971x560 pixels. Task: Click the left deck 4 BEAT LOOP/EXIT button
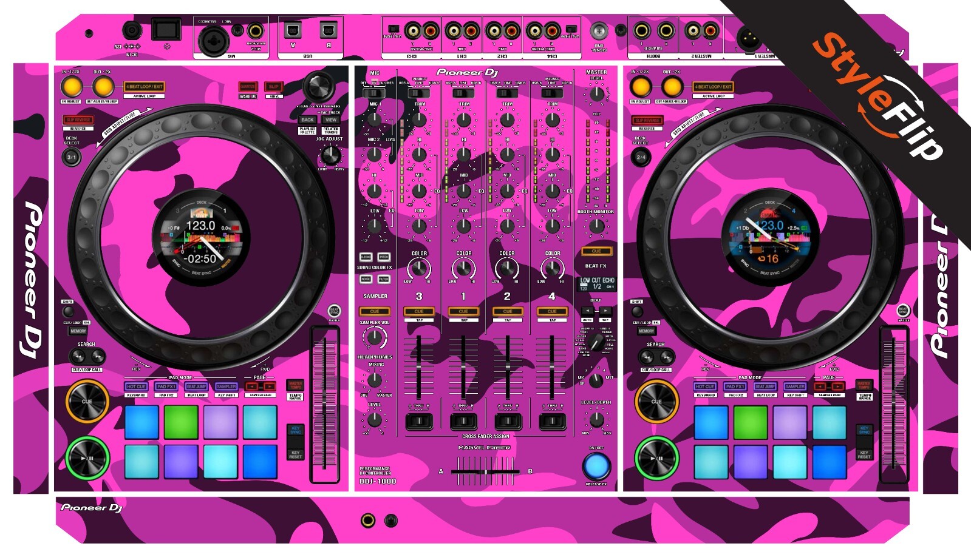[145, 87]
